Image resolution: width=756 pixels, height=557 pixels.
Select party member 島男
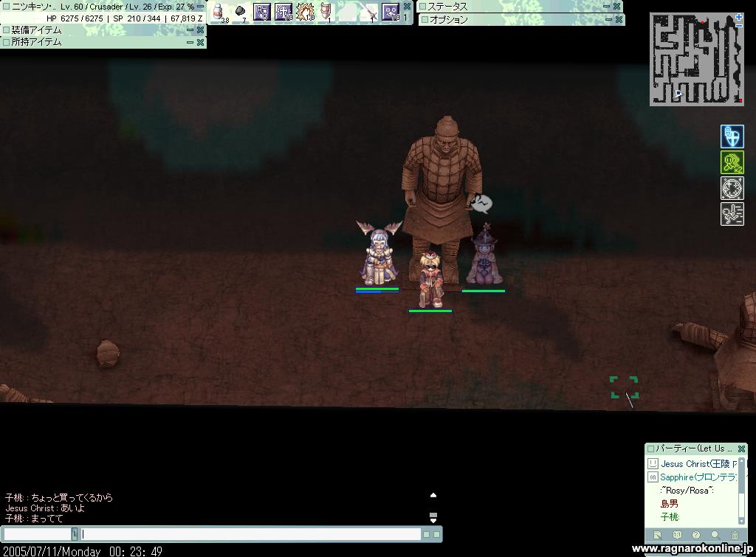point(669,504)
